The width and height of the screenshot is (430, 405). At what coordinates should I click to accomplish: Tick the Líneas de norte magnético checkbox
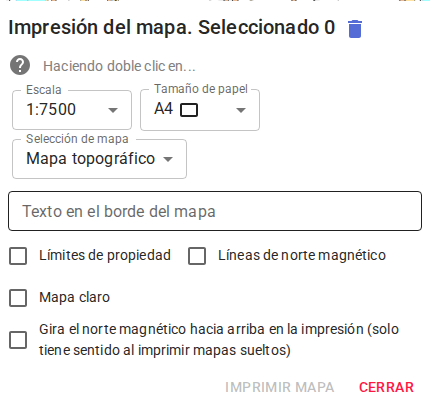[x=197, y=256]
